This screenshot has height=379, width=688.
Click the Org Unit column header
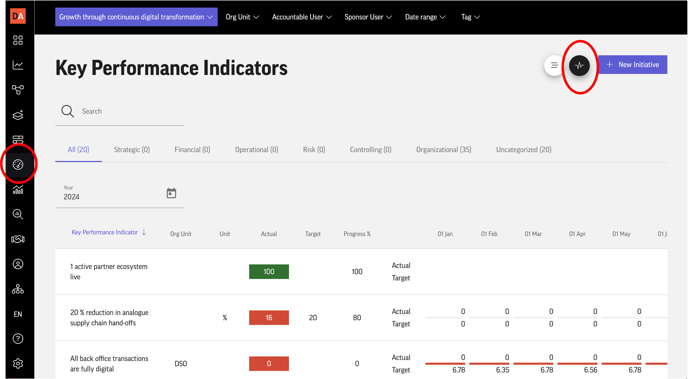click(x=181, y=234)
